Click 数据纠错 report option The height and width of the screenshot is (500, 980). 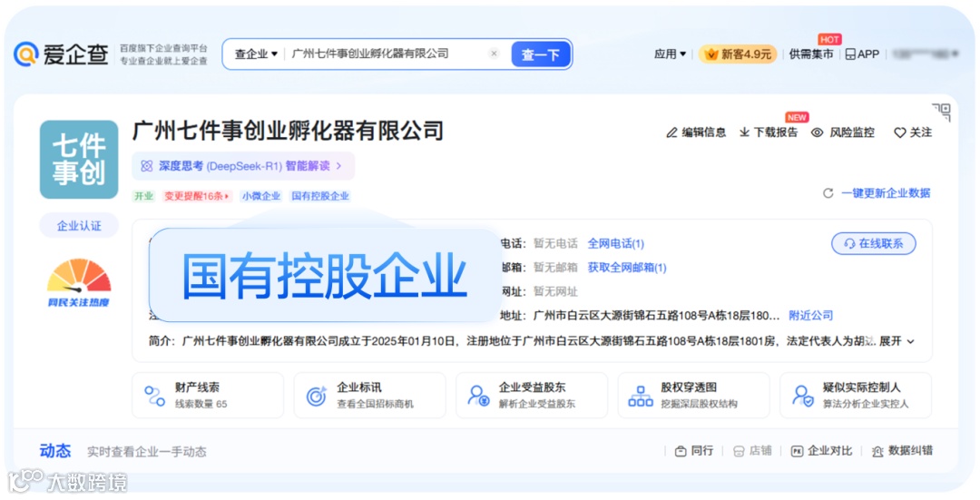902,451
